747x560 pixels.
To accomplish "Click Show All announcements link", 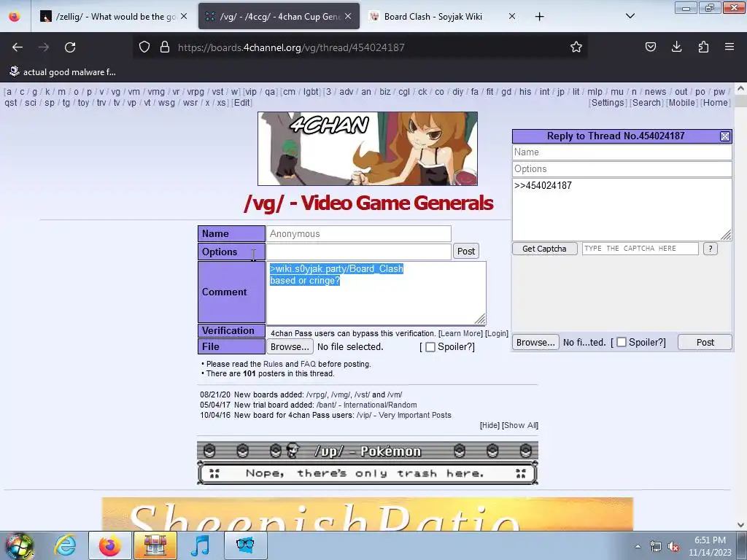I will pos(520,425).
